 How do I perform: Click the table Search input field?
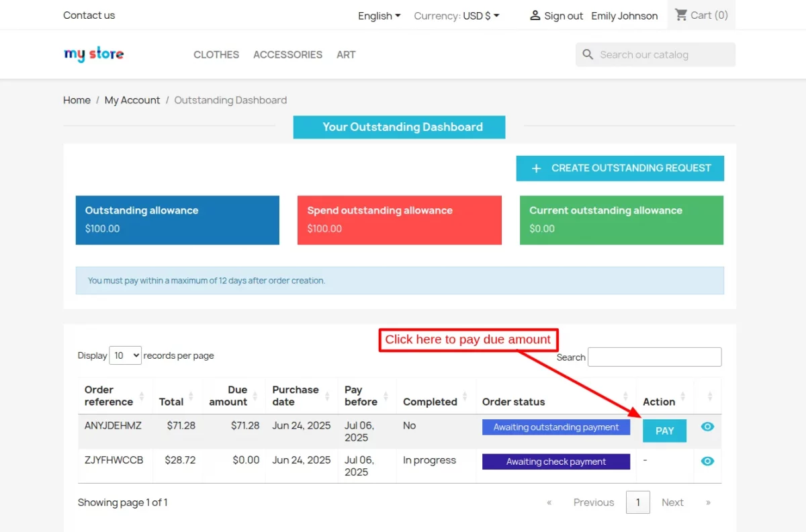pos(655,357)
